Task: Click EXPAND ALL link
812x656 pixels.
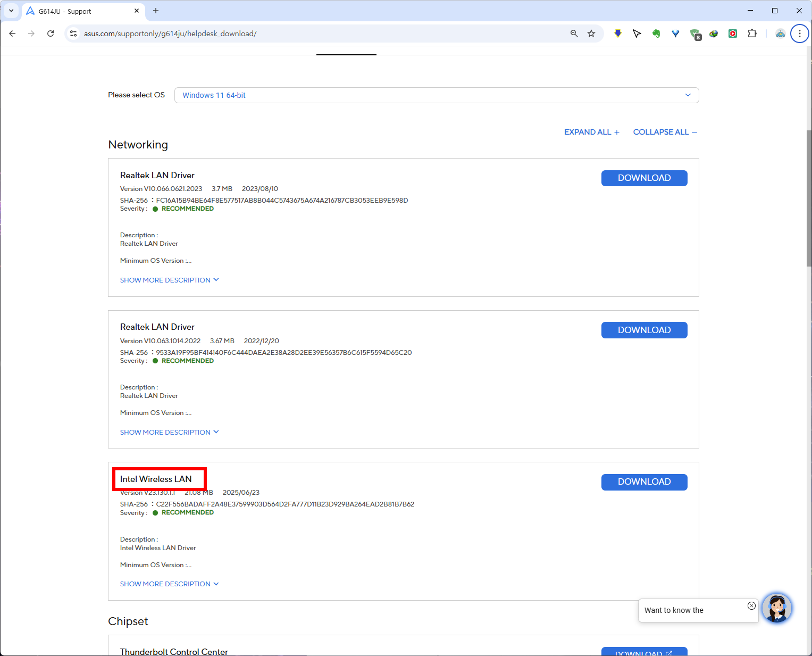Action: (591, 132)
